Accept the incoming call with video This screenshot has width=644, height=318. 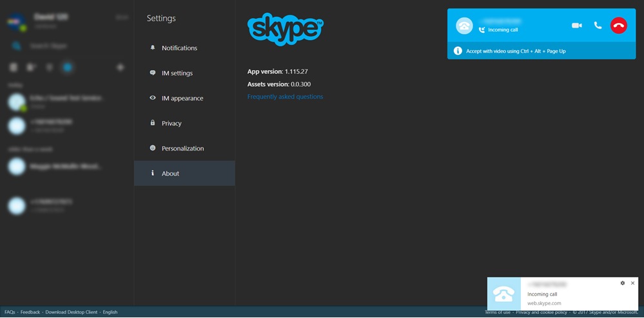point(577,26)
